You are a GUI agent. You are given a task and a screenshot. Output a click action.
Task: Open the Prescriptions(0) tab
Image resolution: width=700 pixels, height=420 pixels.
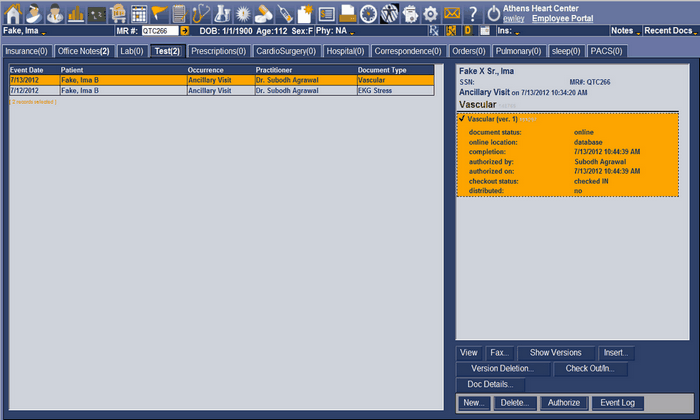[219, 51]
